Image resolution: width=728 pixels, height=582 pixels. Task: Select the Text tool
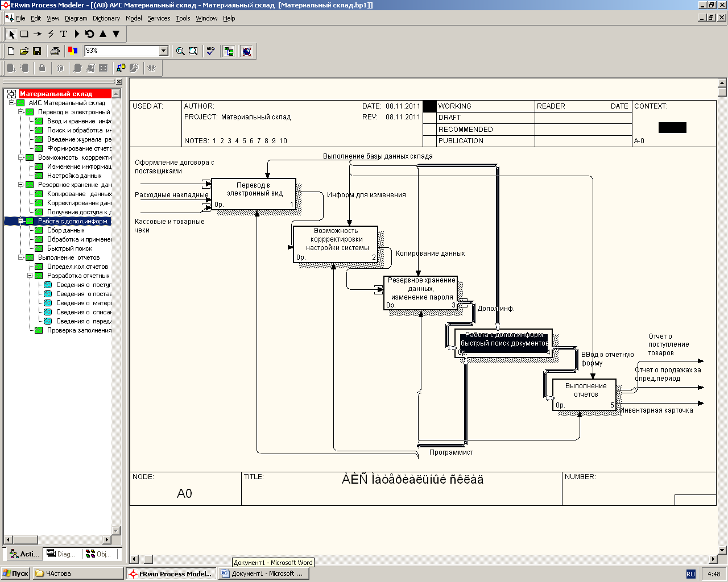coord(64,34)
